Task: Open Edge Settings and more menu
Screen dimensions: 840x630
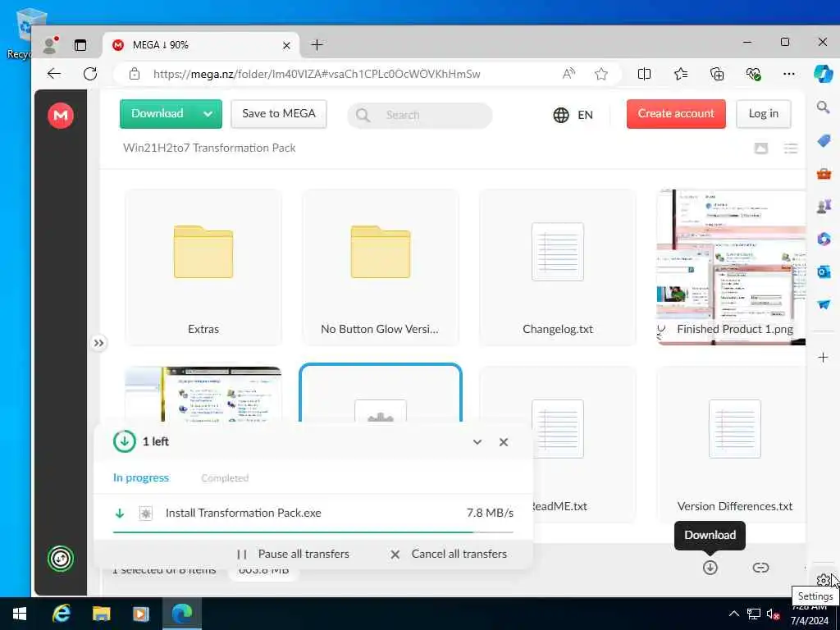Action: (789, 74)
